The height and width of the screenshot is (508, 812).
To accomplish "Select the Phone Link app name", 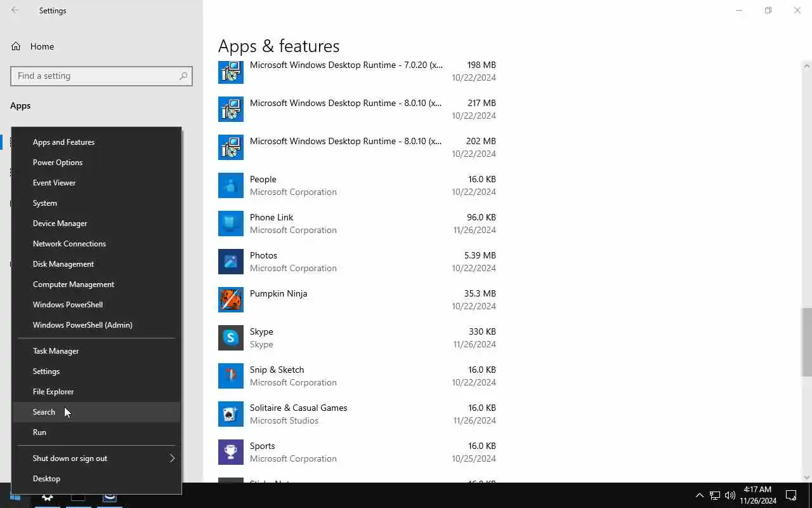I will [x=272, y=217].
